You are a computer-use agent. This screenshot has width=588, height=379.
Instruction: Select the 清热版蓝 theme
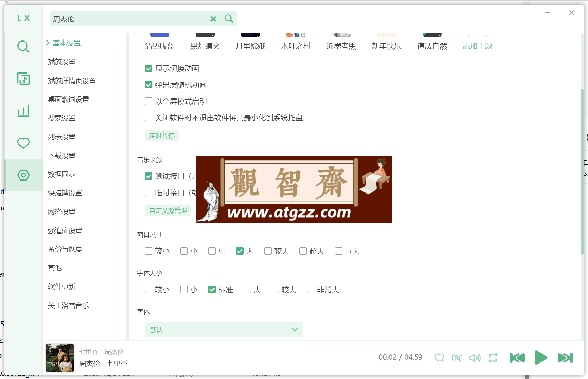tap(160, 42)
